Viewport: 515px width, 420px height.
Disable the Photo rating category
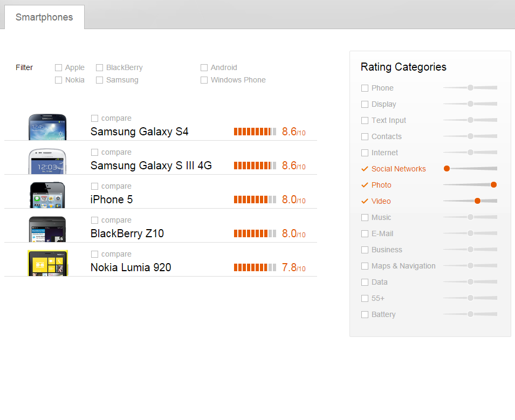[365, 185]
